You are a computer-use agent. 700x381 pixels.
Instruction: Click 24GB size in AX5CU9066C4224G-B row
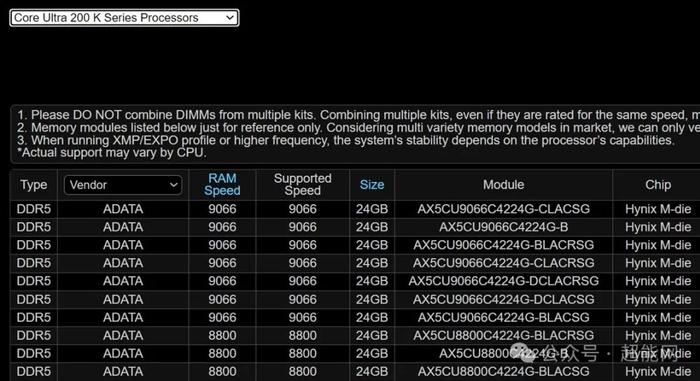pos(372,227)
